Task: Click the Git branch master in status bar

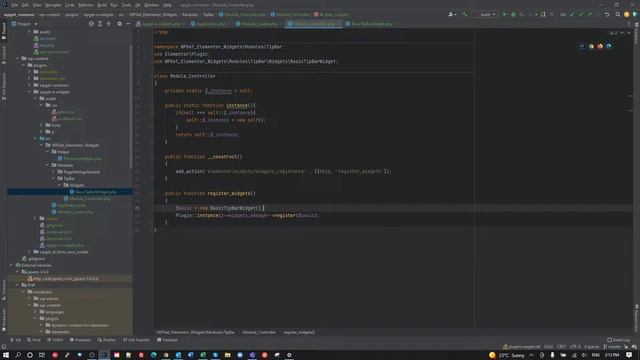Action: (x=612, y=347)
